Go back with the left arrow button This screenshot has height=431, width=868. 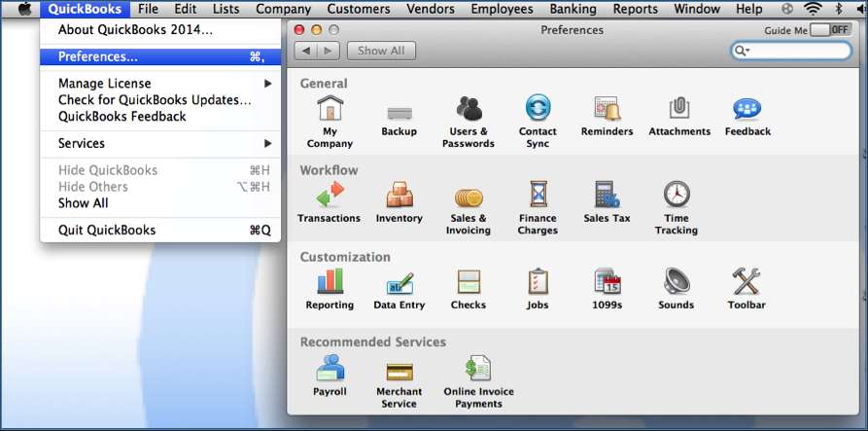click(306, 51)
